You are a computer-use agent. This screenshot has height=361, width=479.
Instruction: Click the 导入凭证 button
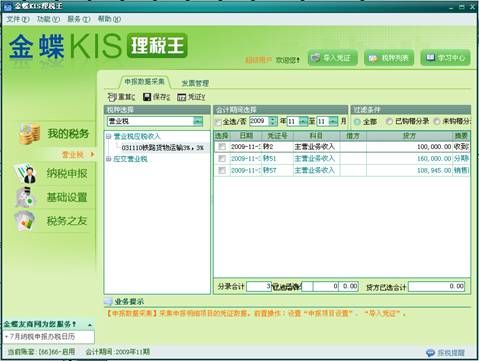point(332,58)
